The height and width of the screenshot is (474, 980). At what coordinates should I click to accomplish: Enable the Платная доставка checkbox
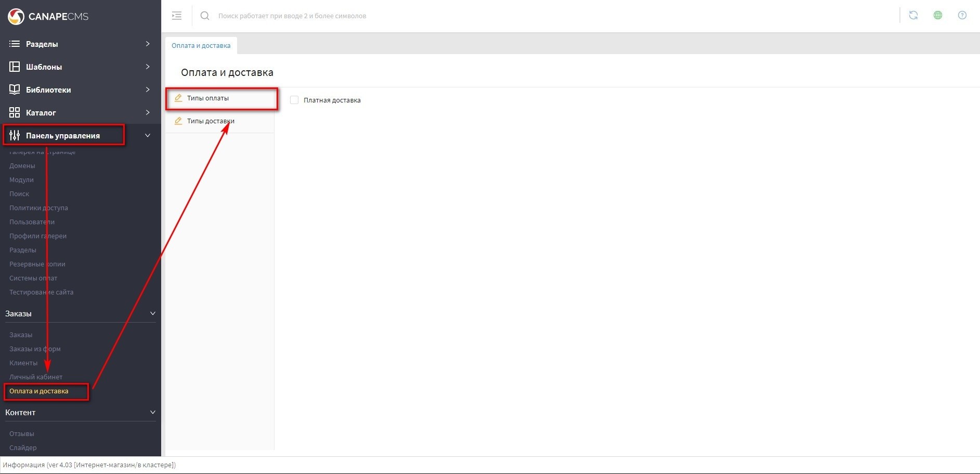click(294, 100)
